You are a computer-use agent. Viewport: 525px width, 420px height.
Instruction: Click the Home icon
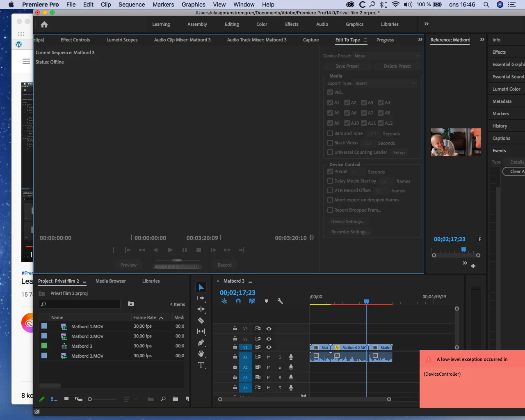(x=44, y=25)
